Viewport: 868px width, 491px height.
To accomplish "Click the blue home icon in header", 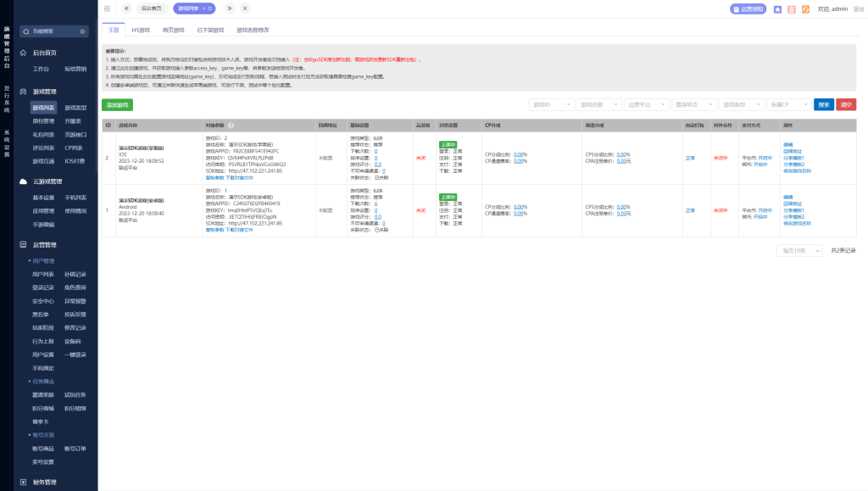I will tap(777, 9).
